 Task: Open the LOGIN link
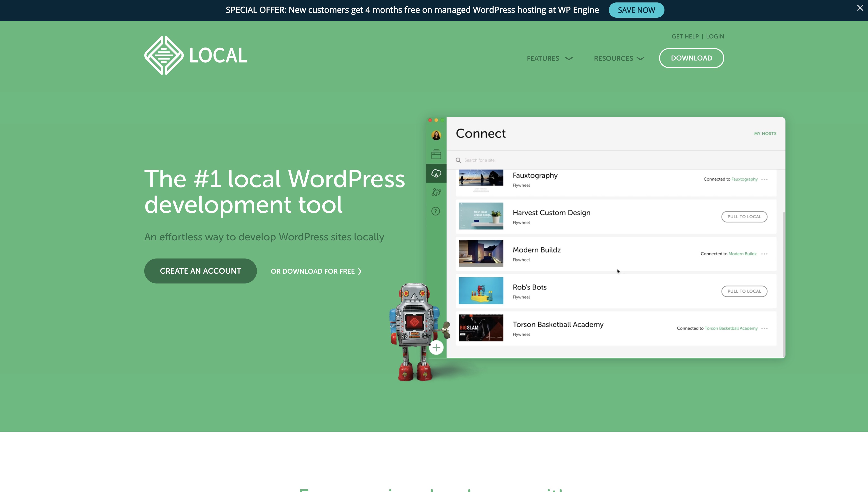pos(715,37)
